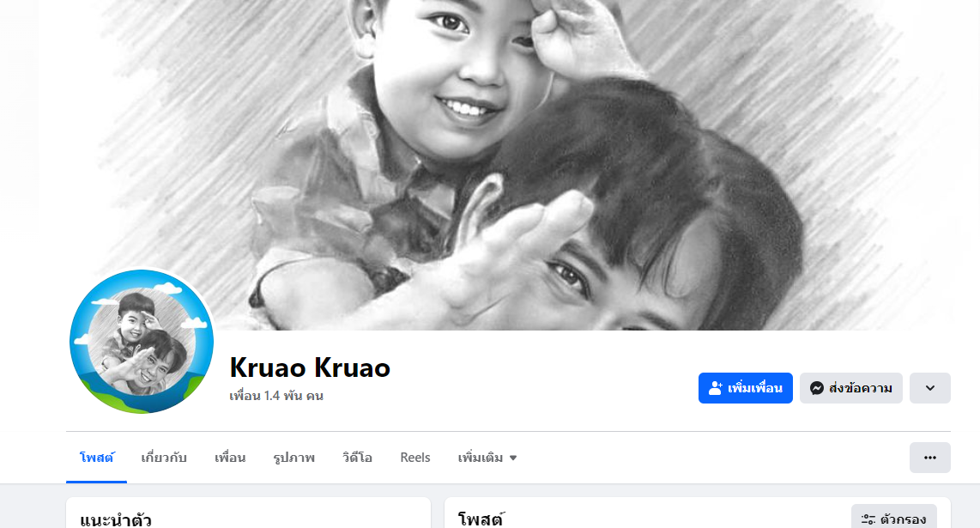Click the Kruao Kruao profile name
Image resolution: width=980 pixels, height=528 pixels.
[x=310, y=367]
